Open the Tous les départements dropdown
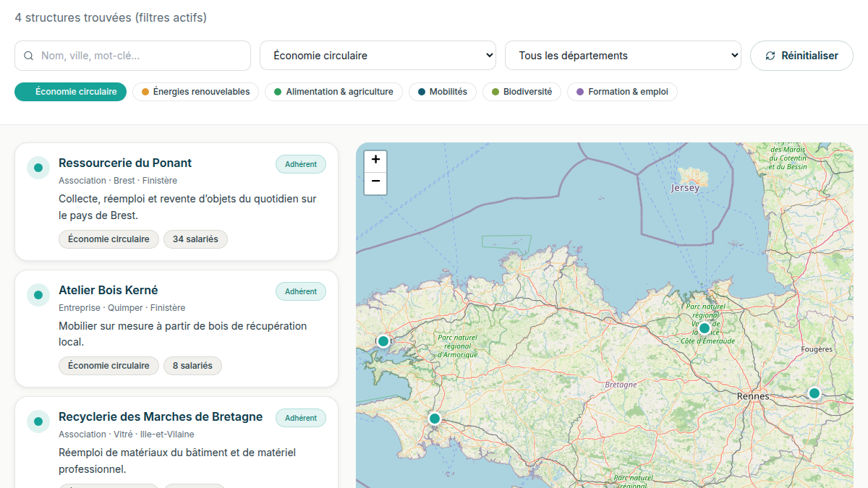 click(x=623, y=56)
